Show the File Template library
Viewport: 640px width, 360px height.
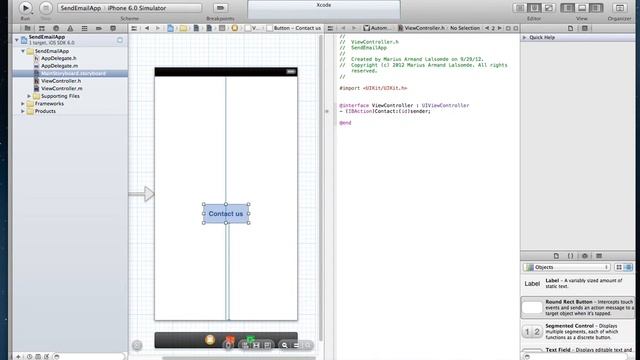click(x=556, y=256)
